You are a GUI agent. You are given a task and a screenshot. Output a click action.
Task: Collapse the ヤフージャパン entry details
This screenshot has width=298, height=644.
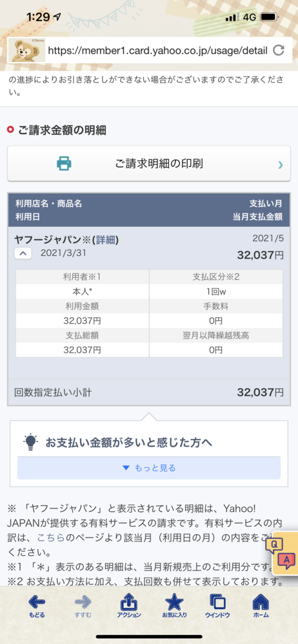(23, 253)
